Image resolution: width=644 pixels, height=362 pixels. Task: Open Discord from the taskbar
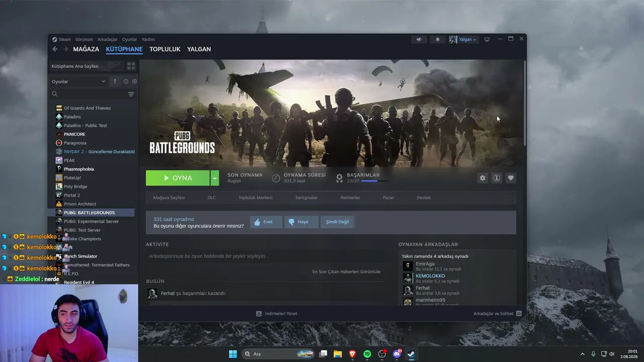click(397, 354)
